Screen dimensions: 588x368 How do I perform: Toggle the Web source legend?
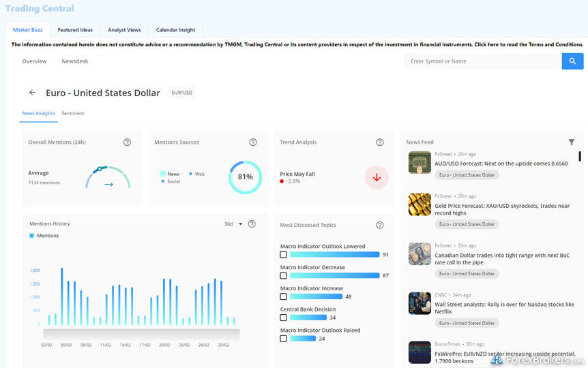[196, 174]
